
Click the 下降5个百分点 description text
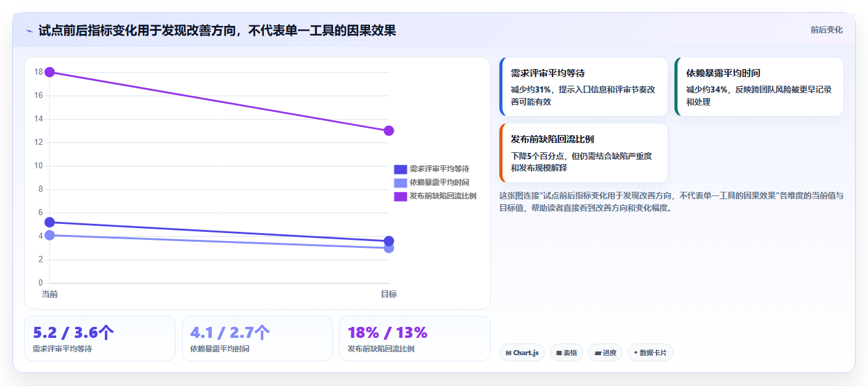(x=581, y=162)
